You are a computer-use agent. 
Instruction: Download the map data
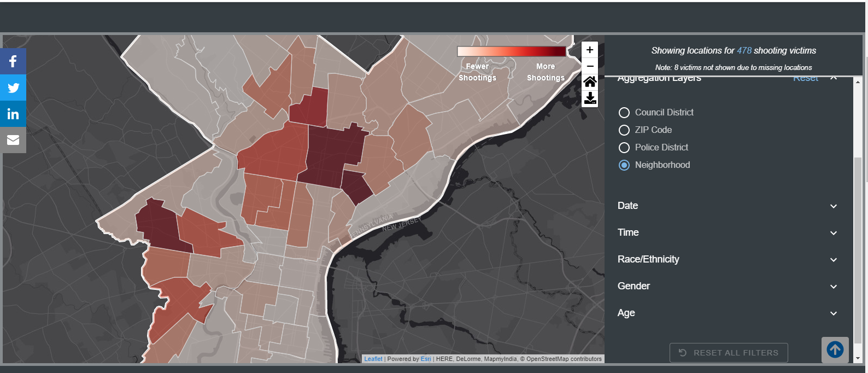(590, 98)
